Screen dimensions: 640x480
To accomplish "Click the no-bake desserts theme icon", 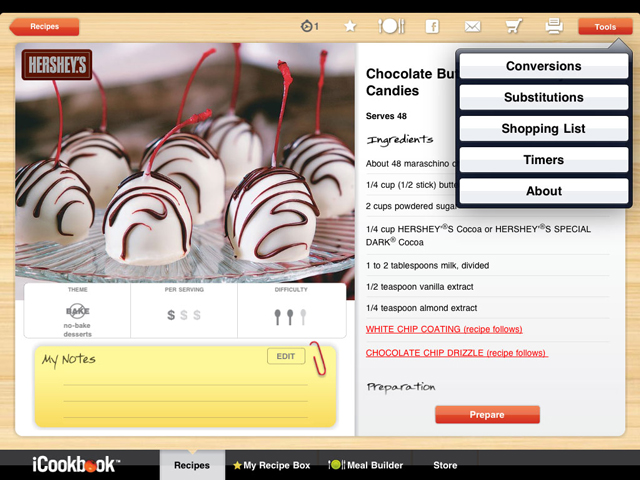I will (78, 311).
